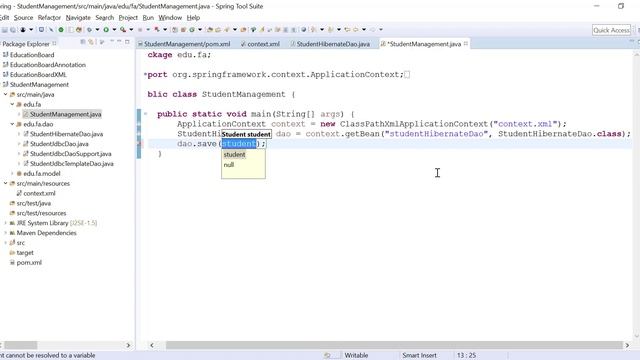Viewport: 640px width, 360px height.
Task: Open the Help menu
Action: pos(193,18)
